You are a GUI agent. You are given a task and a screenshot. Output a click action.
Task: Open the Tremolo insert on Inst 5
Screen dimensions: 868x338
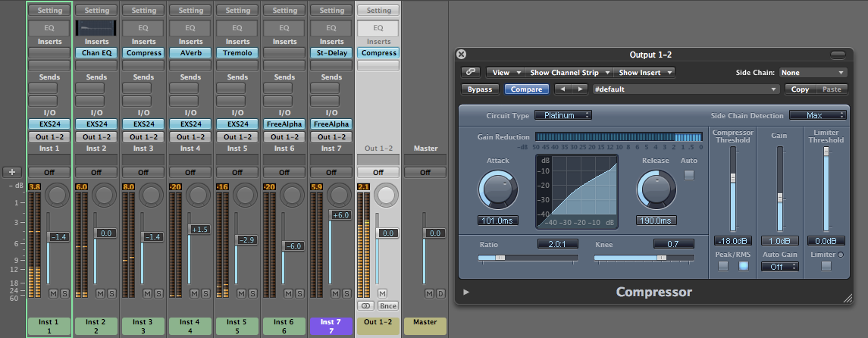pyautogui.click(x=237, y=53)
